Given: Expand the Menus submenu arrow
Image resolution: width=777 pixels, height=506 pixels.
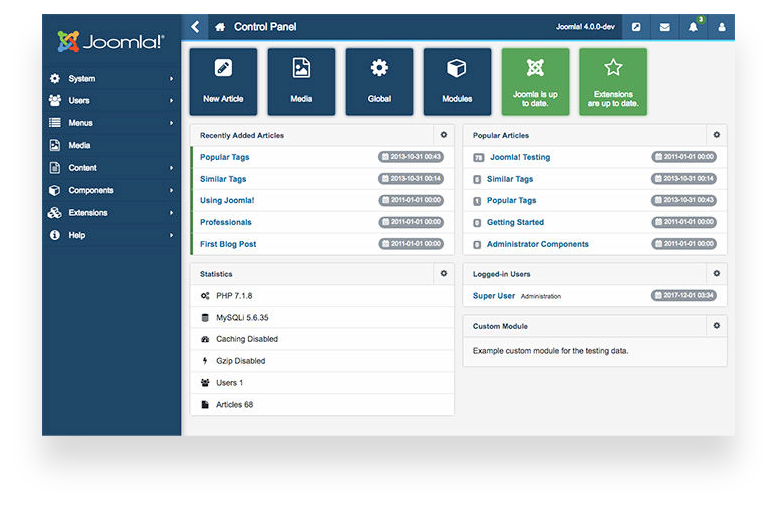Looking at the screenshot, I should pyautogui.click(x=171, y=123).
